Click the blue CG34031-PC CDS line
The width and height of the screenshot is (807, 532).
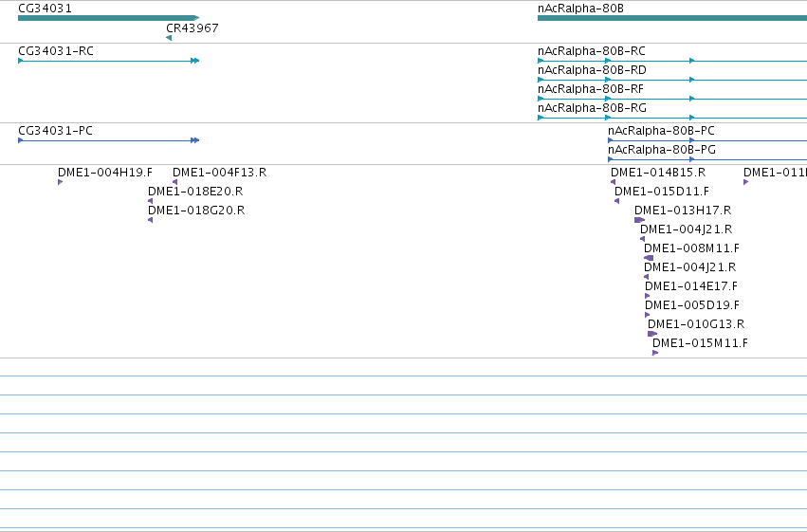109,140
